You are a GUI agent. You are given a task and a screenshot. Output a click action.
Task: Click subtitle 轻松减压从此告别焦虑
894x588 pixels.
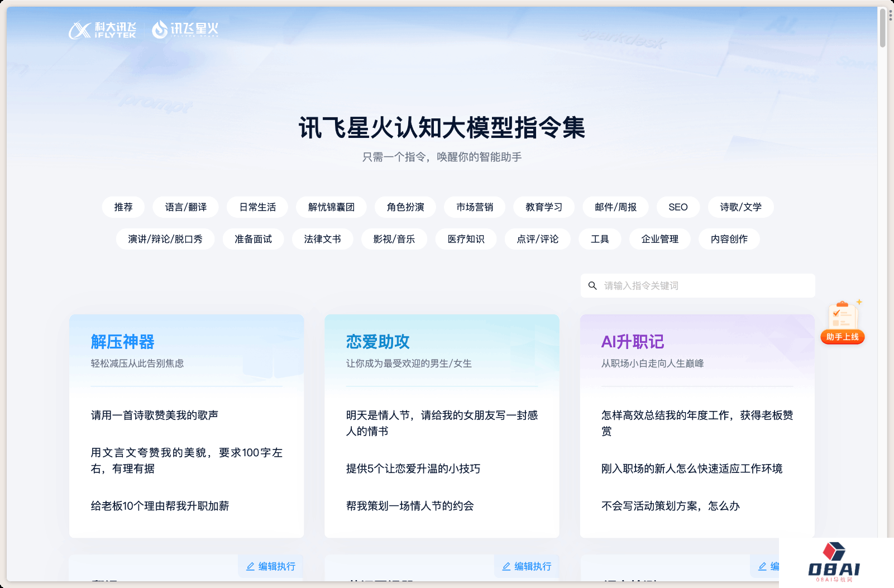click(x=137, y=364)
